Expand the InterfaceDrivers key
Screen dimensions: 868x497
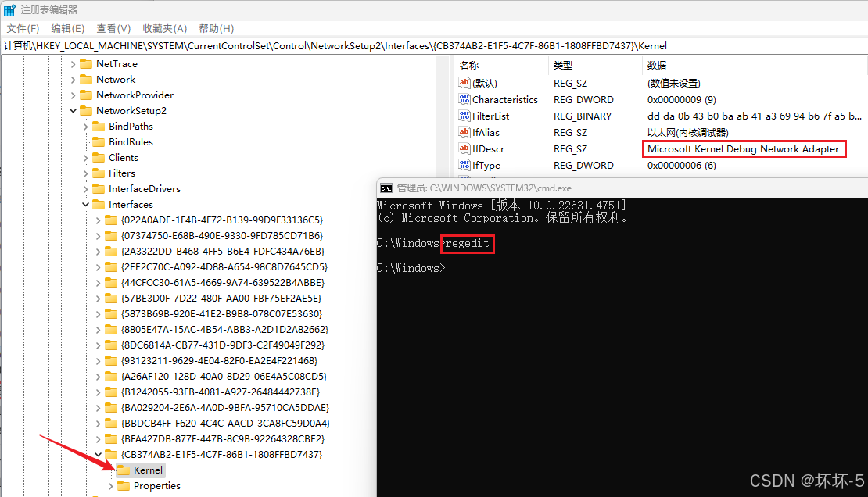pos(86,189)
